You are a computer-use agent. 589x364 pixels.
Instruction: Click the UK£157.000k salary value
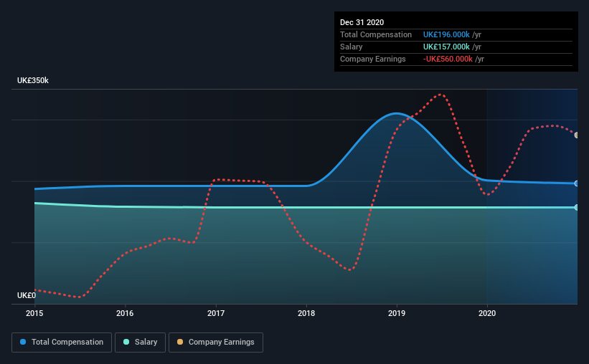click(x=446, y=47)
